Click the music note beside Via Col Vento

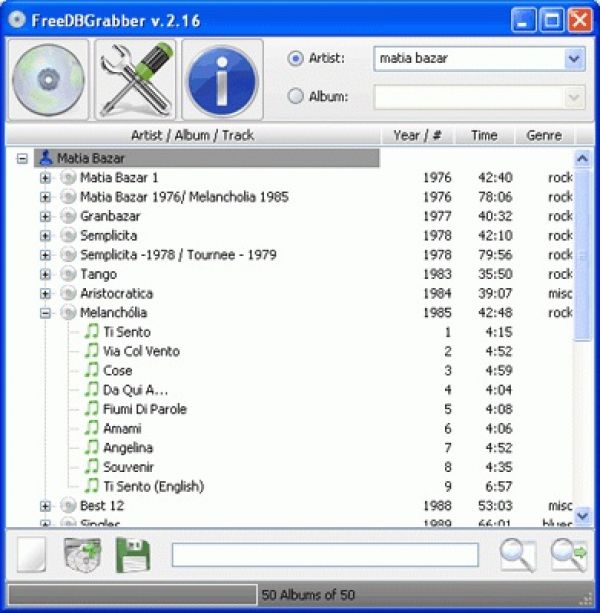tap(91, 351)
